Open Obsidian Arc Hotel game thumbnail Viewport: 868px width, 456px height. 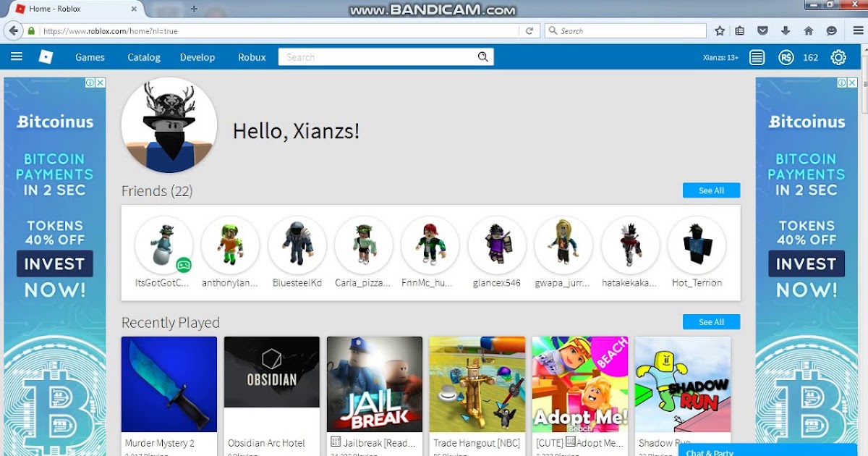tap(272, 384)
